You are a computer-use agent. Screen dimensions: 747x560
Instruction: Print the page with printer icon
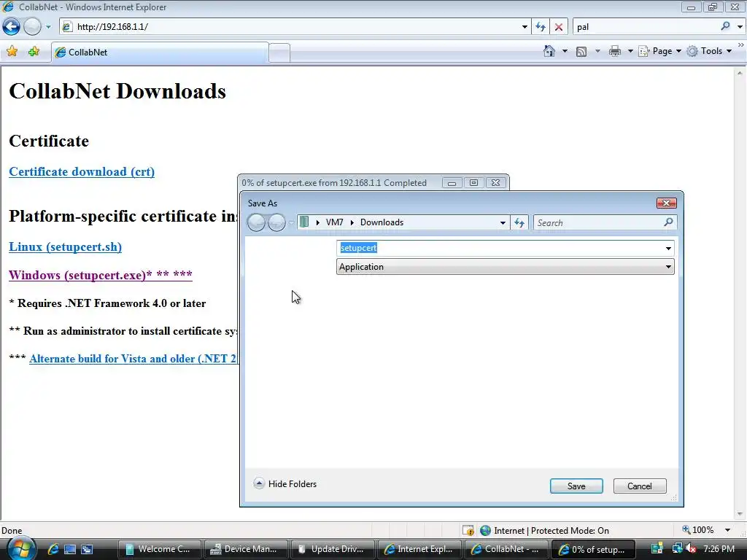pyautogui.click(x=615, y=51)
